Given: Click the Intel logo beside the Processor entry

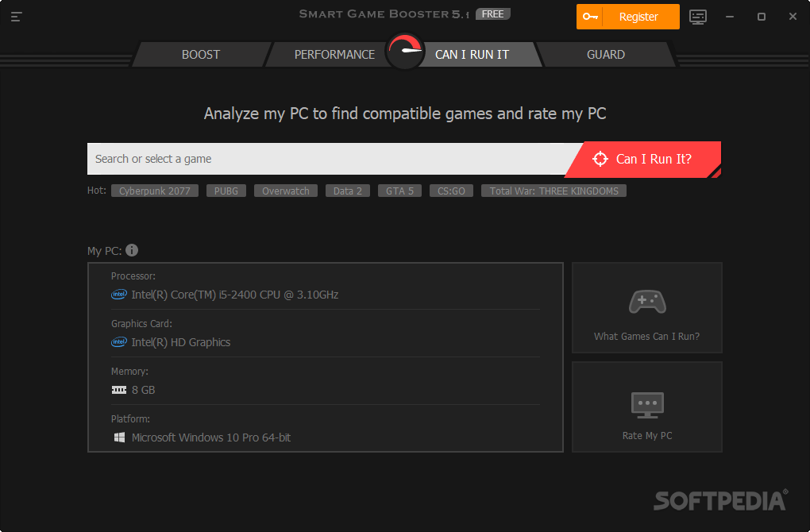Looking at the screenshot, I should (x=118, y=294).
